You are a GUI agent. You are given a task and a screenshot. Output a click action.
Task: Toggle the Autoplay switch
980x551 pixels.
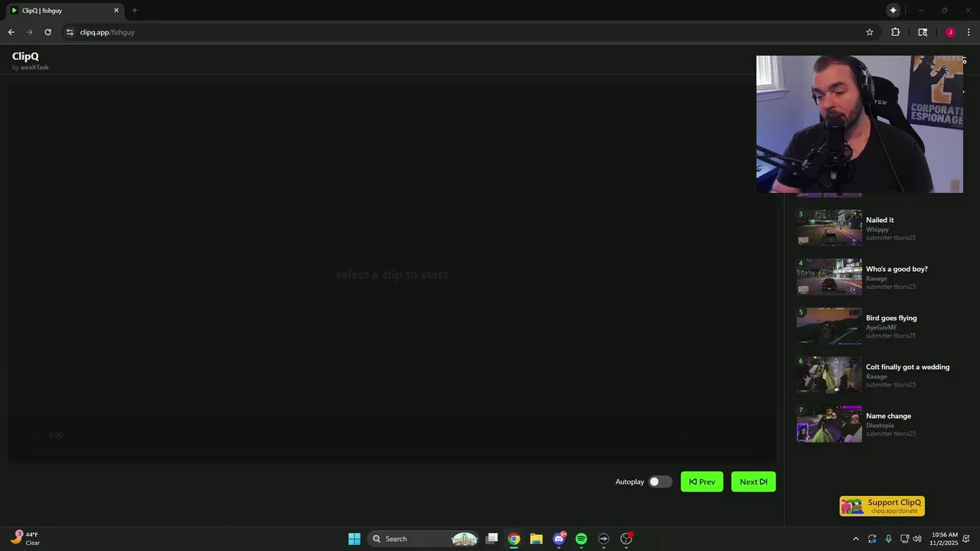(x=660, y=481)
